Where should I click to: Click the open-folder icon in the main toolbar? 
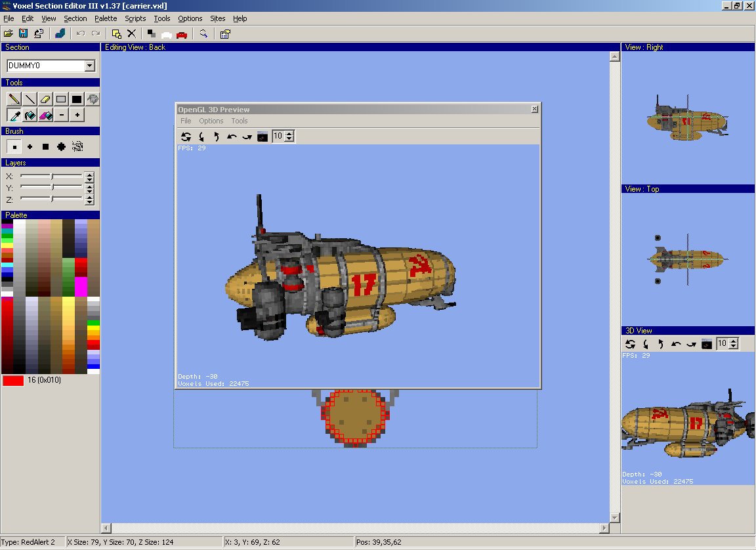(x=8, y=33)
